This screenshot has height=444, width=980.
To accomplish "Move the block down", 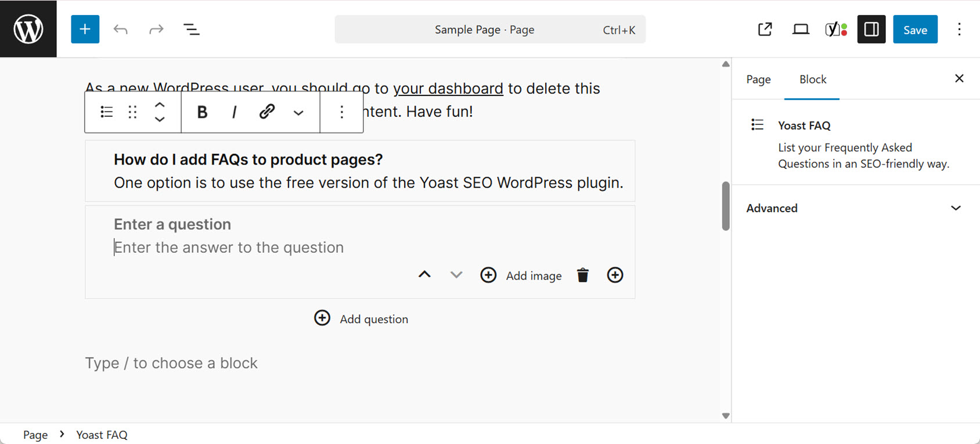I will coord(160,119).
